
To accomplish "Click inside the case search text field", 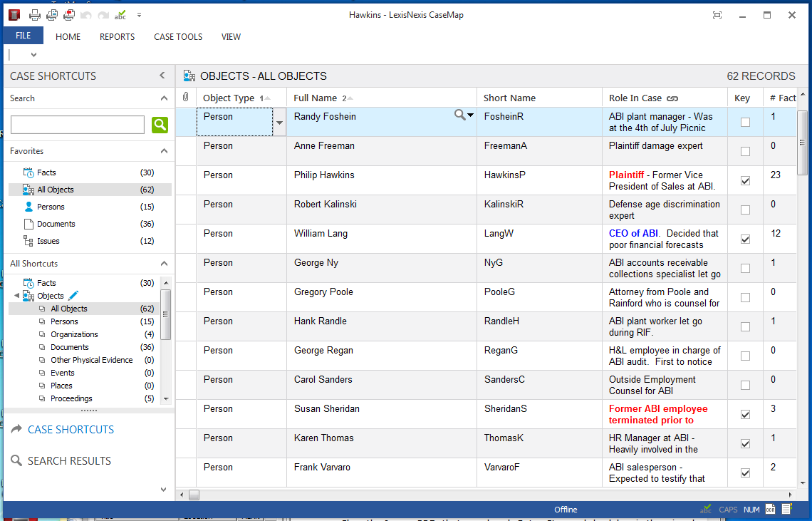I will coord(78,125).
